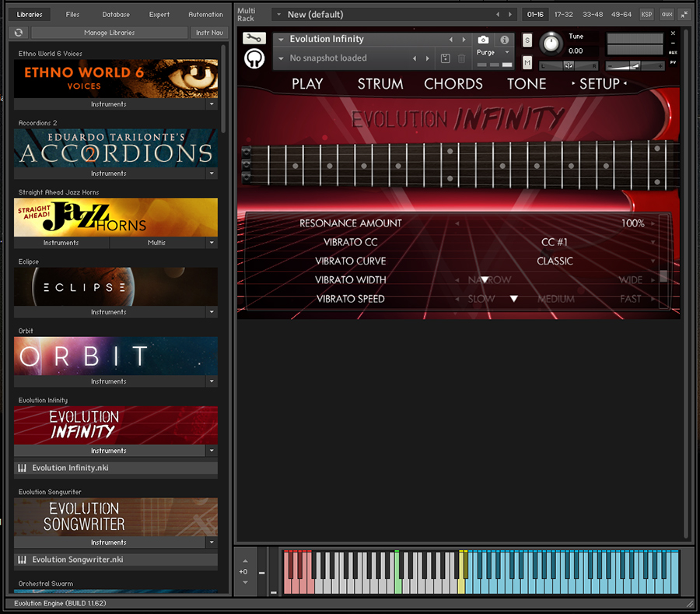700x614 pixels.
Task: Remove the Evolution Infinity instrument from rack
Action: (x=673, y=33)
